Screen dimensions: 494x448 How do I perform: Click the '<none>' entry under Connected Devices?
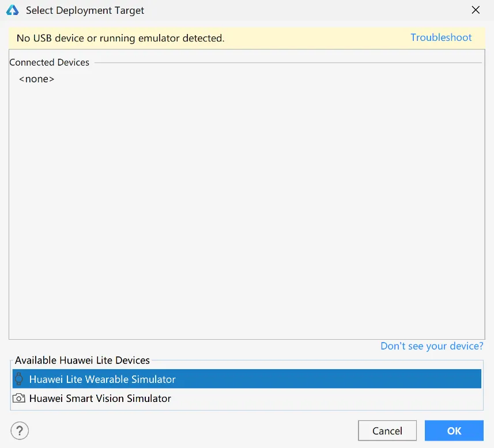36,79
